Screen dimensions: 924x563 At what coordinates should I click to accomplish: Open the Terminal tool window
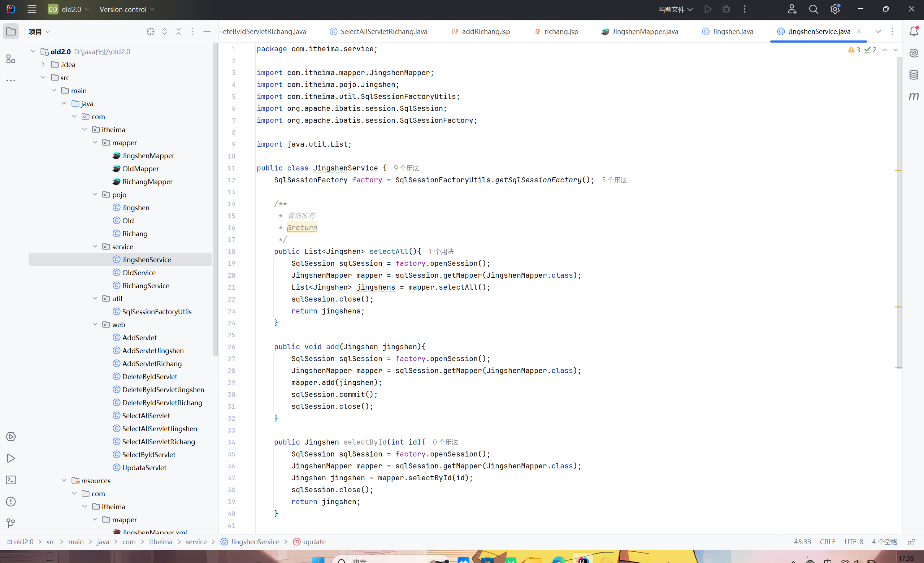click(x=10, y=480)
